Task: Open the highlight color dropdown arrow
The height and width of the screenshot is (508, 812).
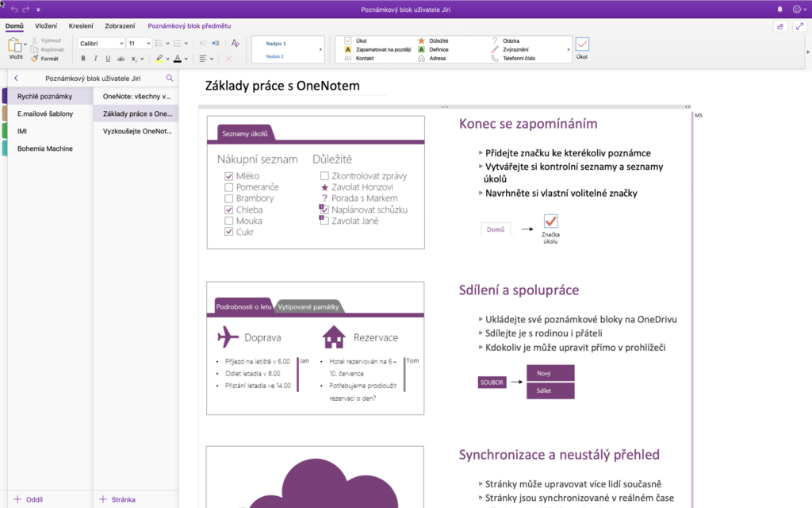Action: point(167,59)
